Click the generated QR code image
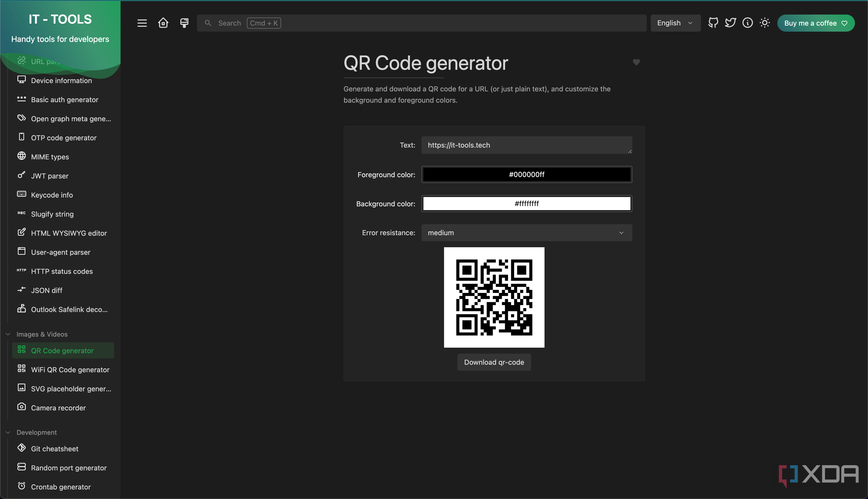868x499 pixels. pos(494,297)
